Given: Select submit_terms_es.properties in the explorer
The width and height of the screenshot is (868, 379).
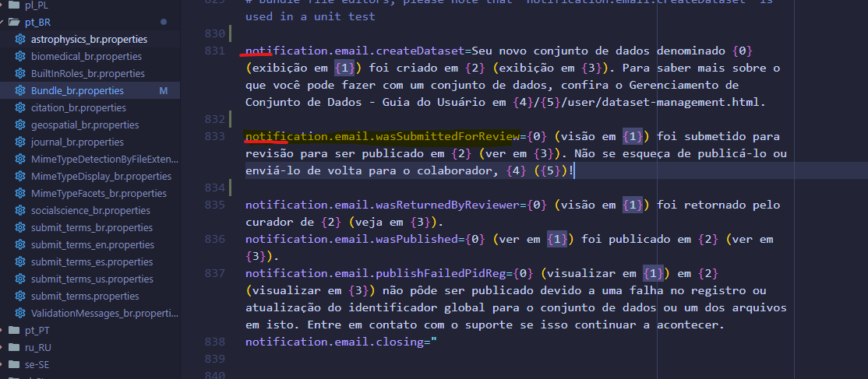Looking at the screenshot, I should (92, 261).
